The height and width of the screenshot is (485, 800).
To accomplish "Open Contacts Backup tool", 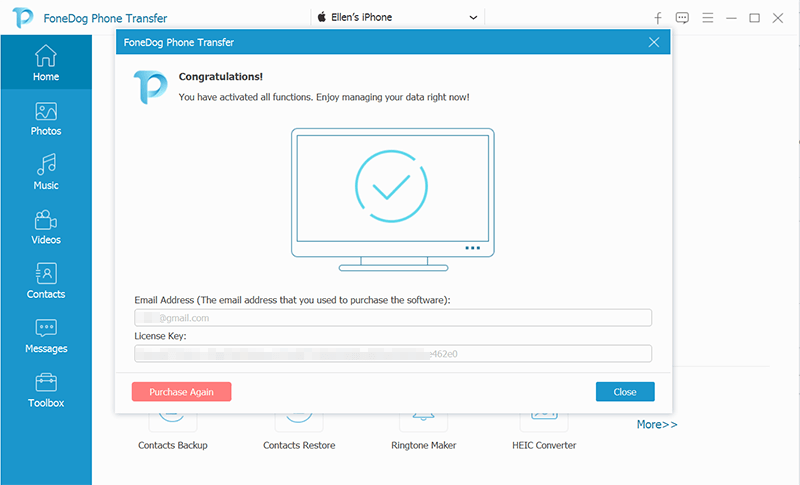I will (172, 431).
